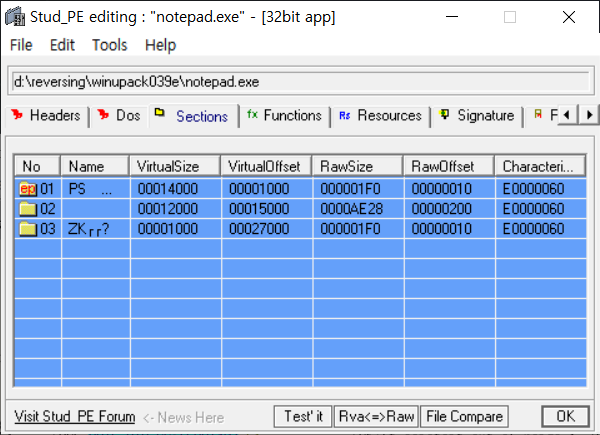The width and height of the screenshot is (600, 435).
Task: Click RawOffset 00000010 in row 03
Action: (x=441, y=229)
